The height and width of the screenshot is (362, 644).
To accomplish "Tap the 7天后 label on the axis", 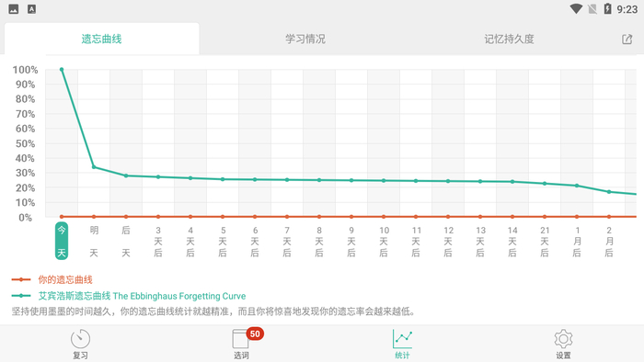I will pos(287,242).
